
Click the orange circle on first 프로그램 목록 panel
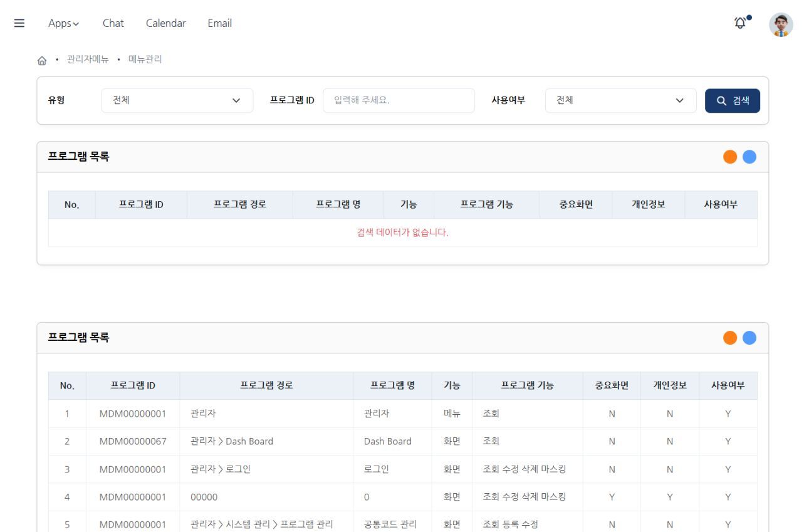pos(730,157)
